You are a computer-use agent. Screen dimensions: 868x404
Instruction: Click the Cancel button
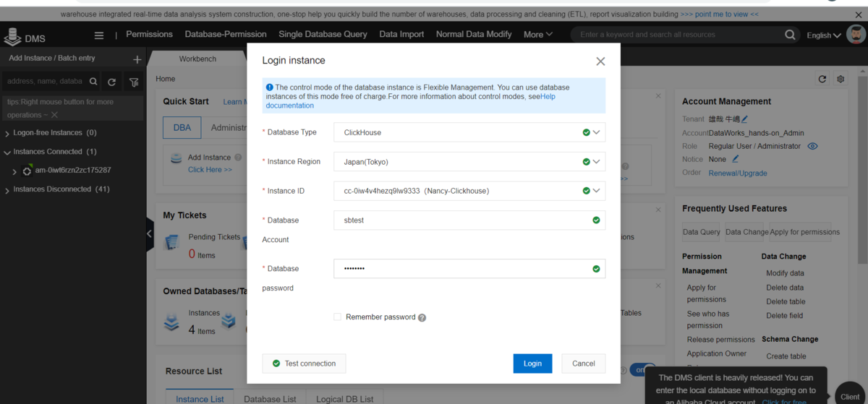point(584,364)
